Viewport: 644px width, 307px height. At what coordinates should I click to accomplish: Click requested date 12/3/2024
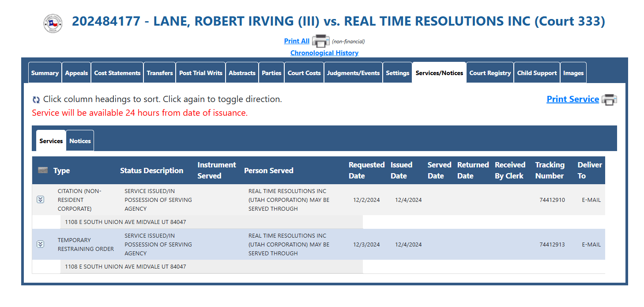[x=366, y=245]
